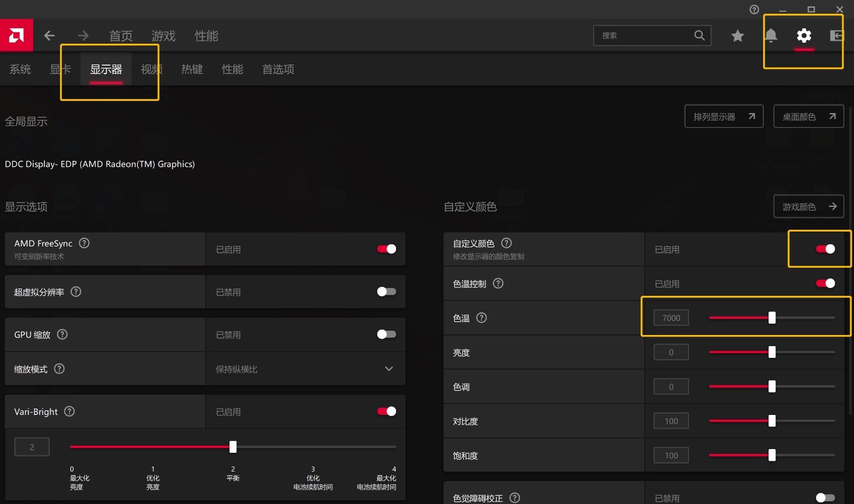Open the help question mark in title bar

point(754,10)
